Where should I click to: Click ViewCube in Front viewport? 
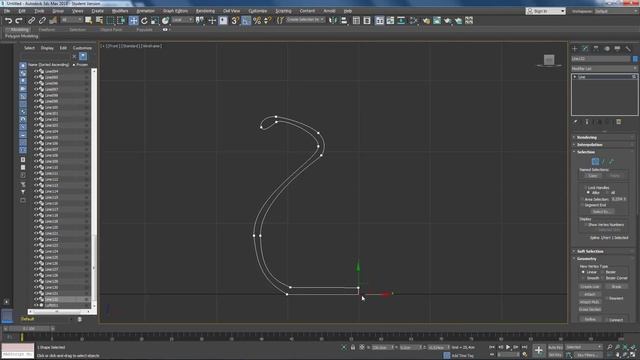(549, 60)
